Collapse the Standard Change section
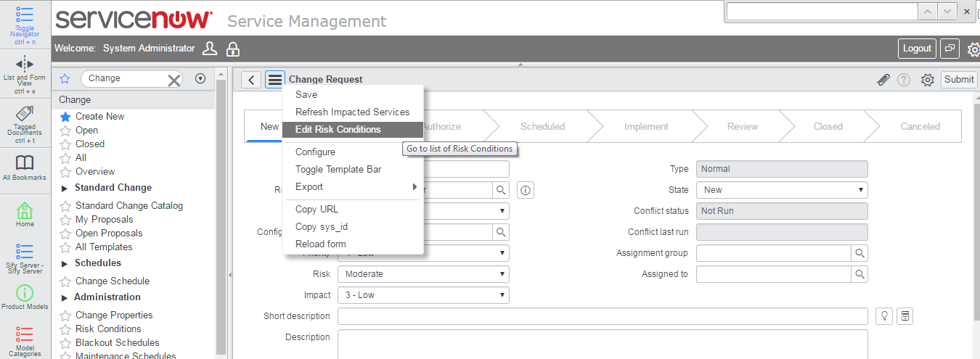The image size is (980, 359). (x=65, y=188)
